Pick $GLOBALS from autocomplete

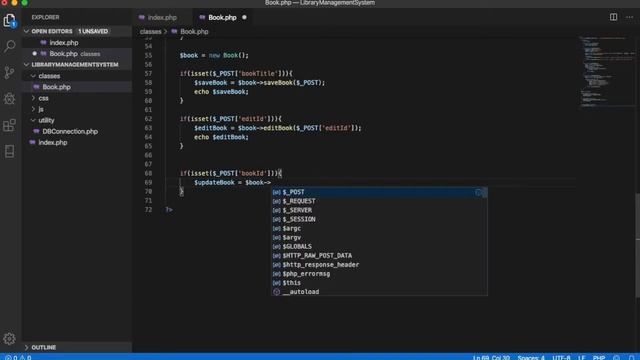(379, 247)
